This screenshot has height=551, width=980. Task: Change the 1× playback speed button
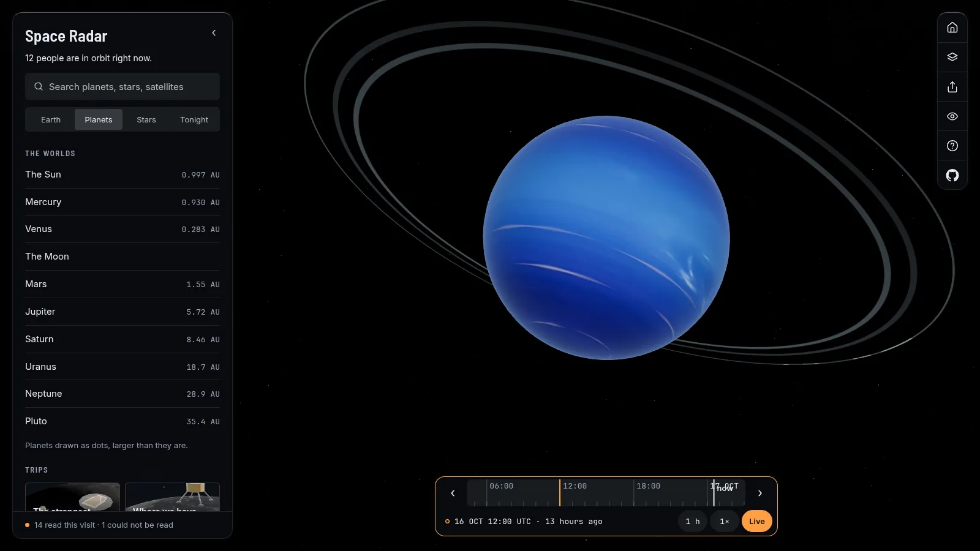(725, 522)
